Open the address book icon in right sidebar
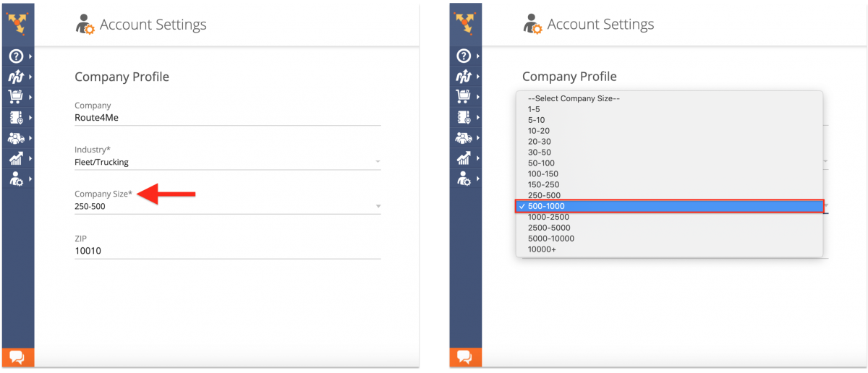This screenshot has height=373, width=868. pyautogui.click(x=464, y=117)
